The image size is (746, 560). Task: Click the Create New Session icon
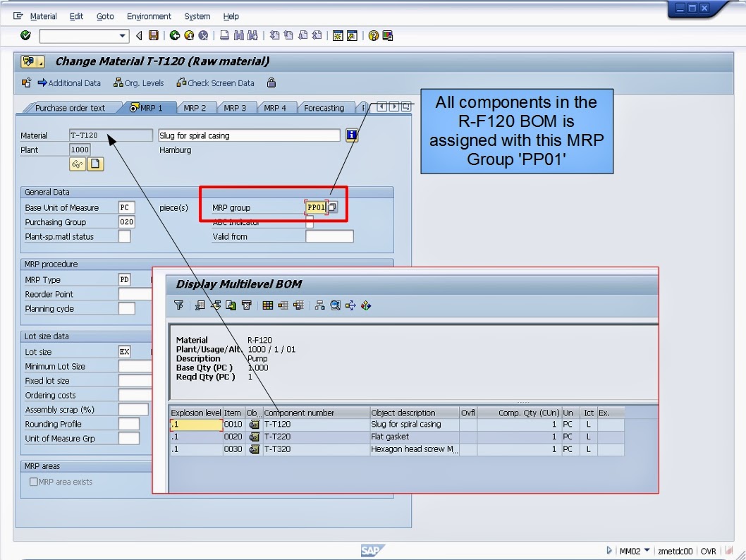[338, 36]
